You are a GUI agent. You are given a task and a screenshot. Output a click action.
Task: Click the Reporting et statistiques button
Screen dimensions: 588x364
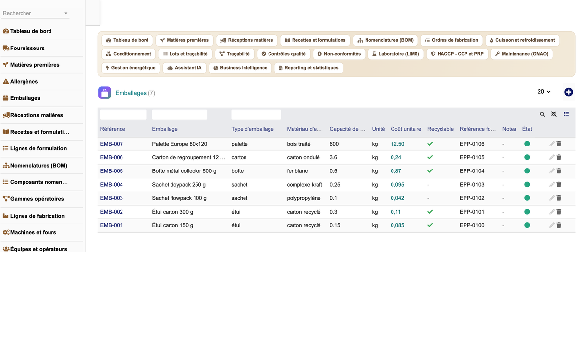click(x=308, y=68)
